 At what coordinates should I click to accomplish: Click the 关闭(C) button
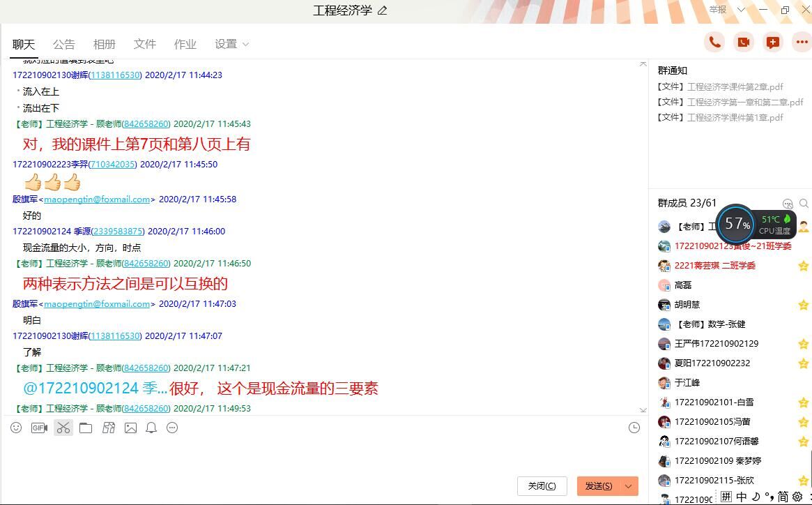542,486
